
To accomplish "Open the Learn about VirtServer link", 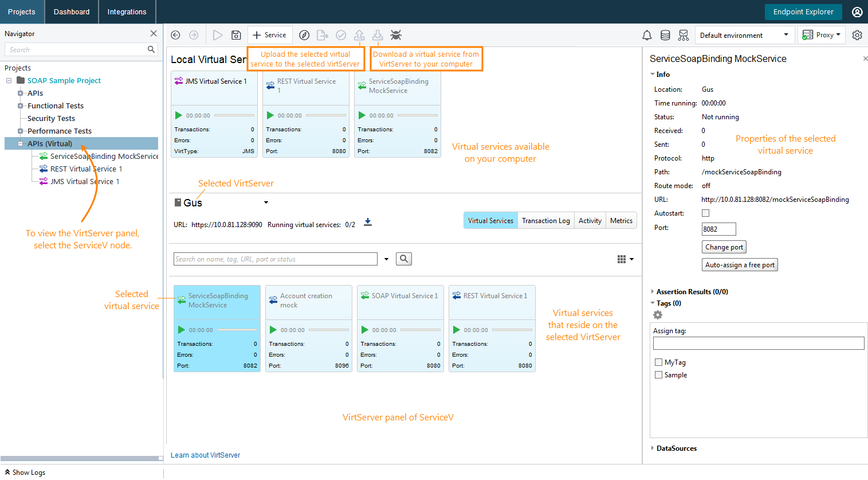I will click(x=205, y=455).
